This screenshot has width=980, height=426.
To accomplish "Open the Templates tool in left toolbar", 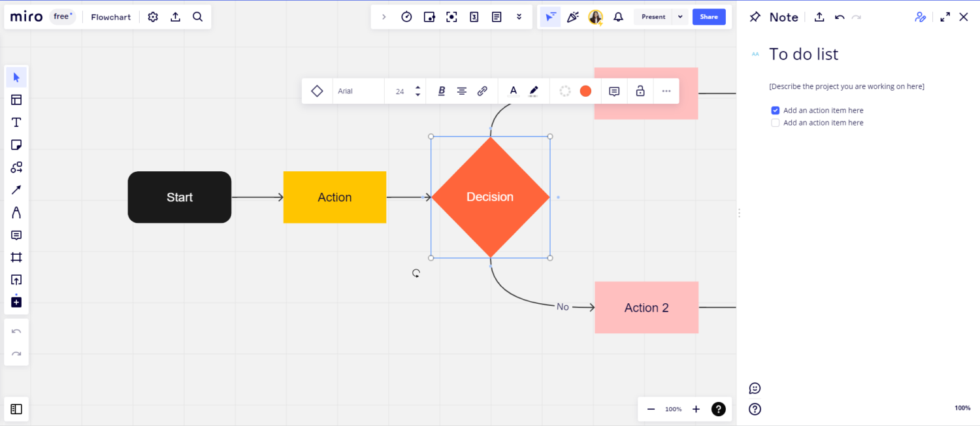I will click(x=16, y=100).
